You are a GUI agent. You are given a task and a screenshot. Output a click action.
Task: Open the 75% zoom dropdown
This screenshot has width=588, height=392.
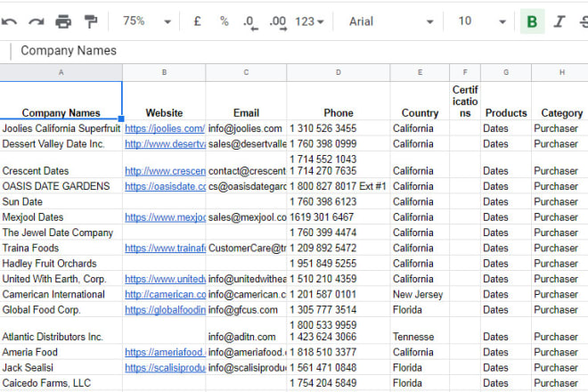point(146,21)
